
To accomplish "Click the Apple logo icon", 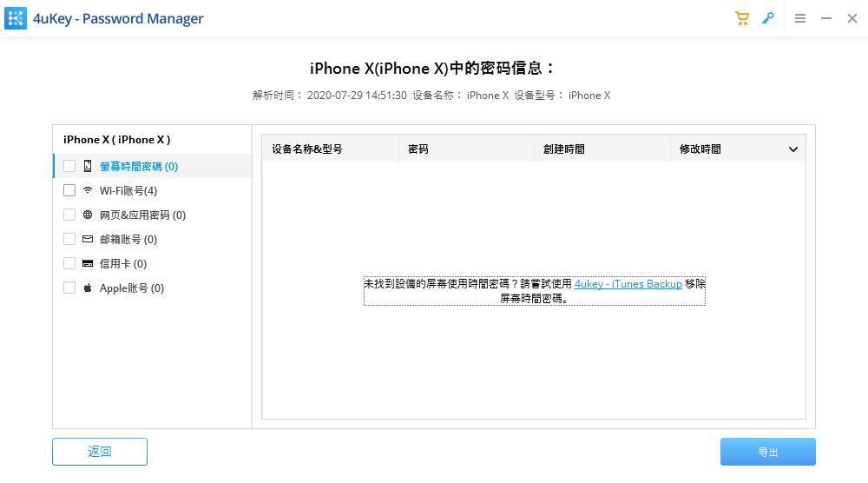I will point(88,288).
